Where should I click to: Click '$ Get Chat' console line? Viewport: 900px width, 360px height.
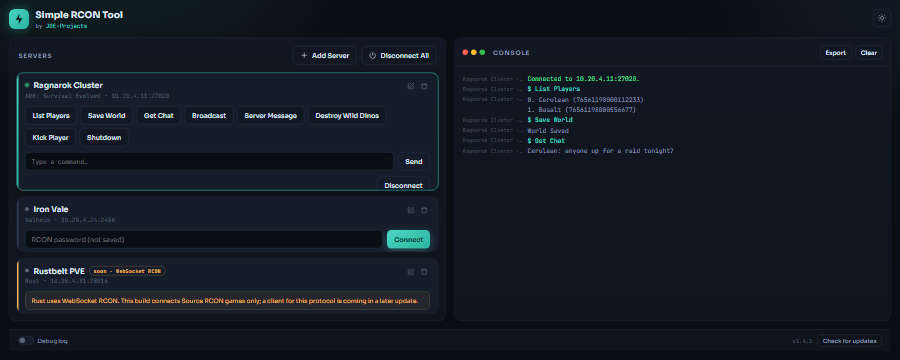point(546,141)
